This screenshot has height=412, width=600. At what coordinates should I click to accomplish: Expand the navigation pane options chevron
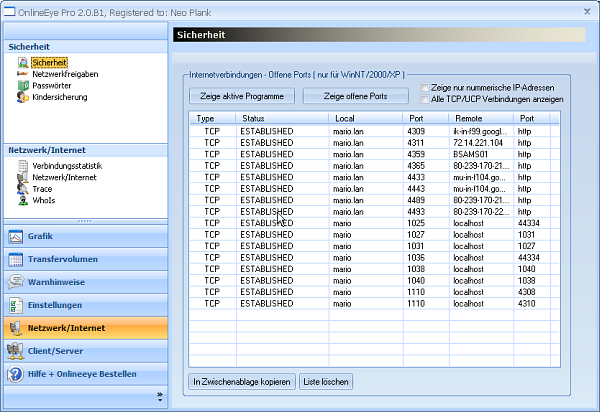pyautogui.click(x=160, y=397)
